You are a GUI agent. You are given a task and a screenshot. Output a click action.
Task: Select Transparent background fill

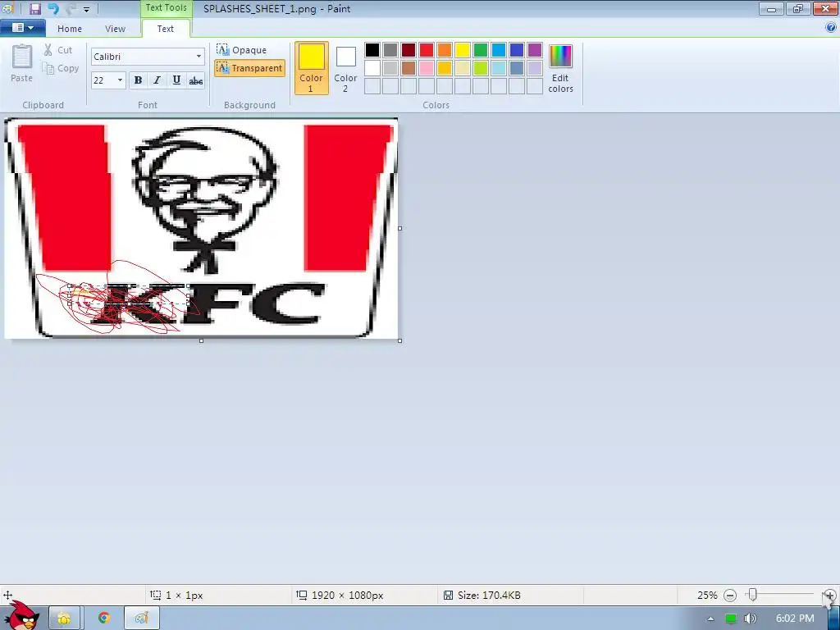point(249,68)
